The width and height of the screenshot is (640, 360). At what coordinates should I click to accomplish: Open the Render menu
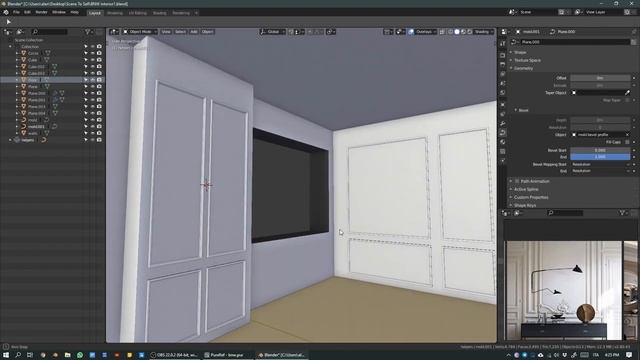coord(41,12)
